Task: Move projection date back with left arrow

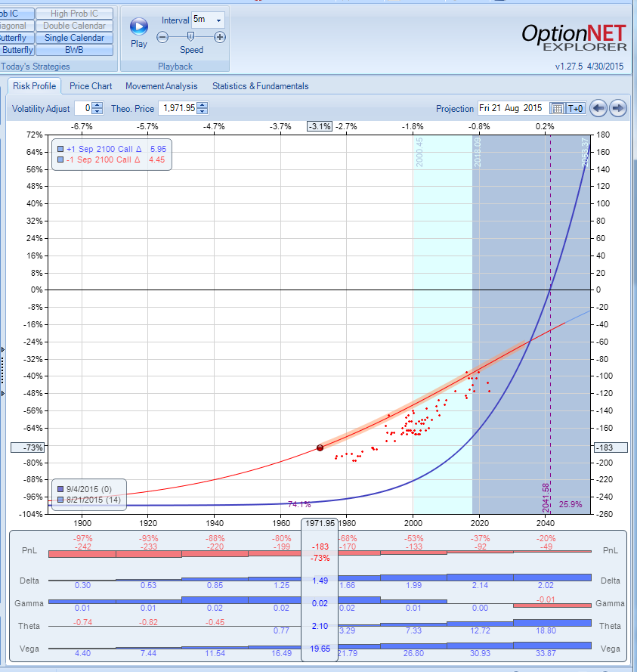Action: click(598, 108)
